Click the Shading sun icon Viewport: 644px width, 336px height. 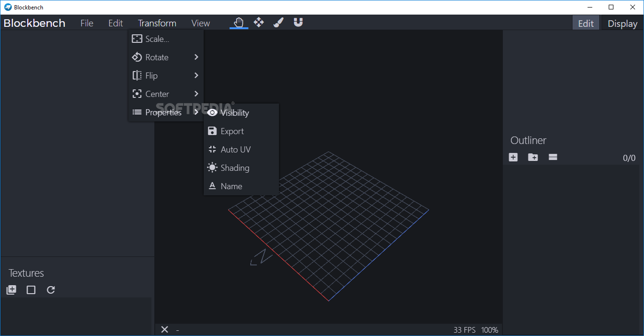pos(212,168)
